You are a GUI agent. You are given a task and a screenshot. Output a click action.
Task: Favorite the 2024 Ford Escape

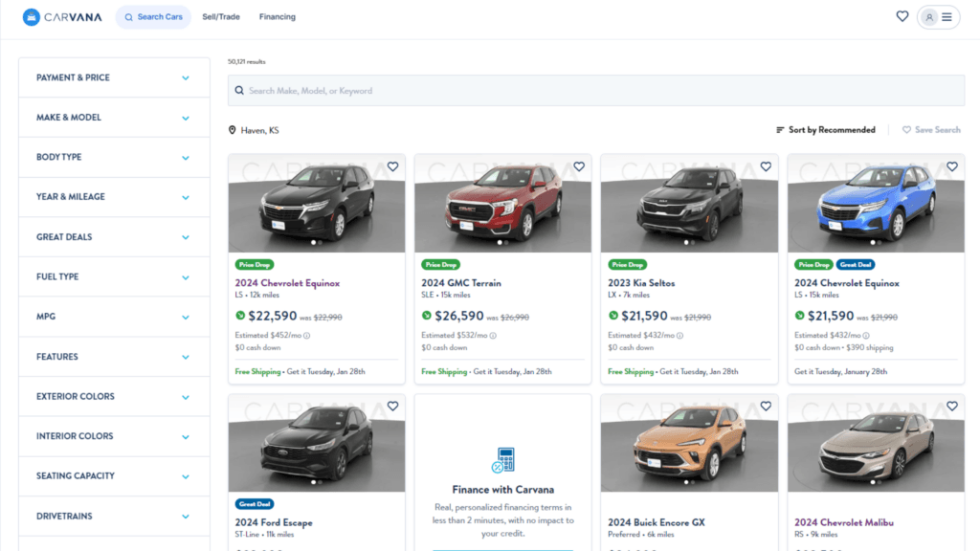click(x=392, y=406)
